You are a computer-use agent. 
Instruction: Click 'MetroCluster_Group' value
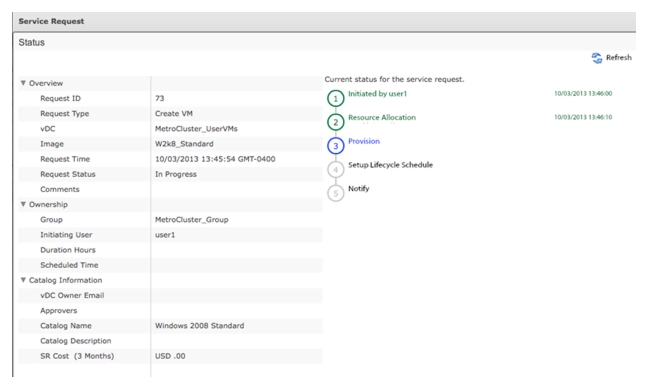click(192, 220)
